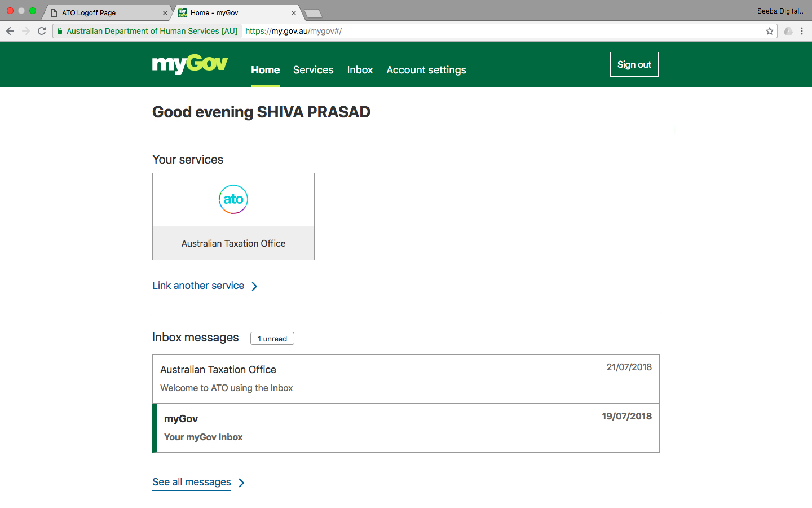Close the ATO Logoff Page tab
This screenshot has width=812, height=508.
point(165,13)
